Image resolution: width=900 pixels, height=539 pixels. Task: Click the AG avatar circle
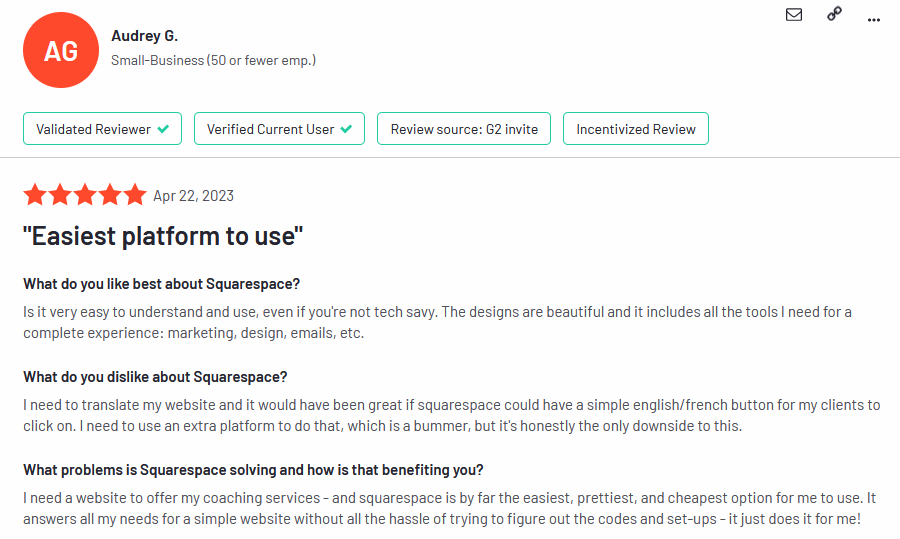(x=61, y=50)
